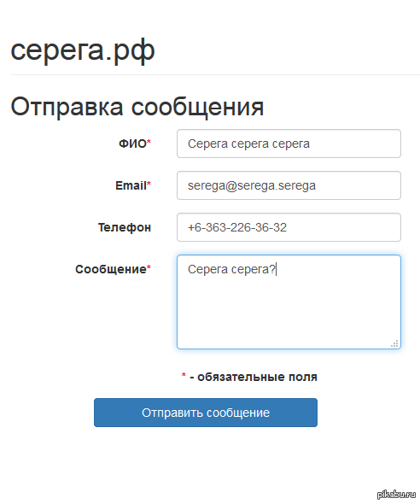
Task: Click the red asterisk beside ФИО
Action: click(x=149, y=142)
